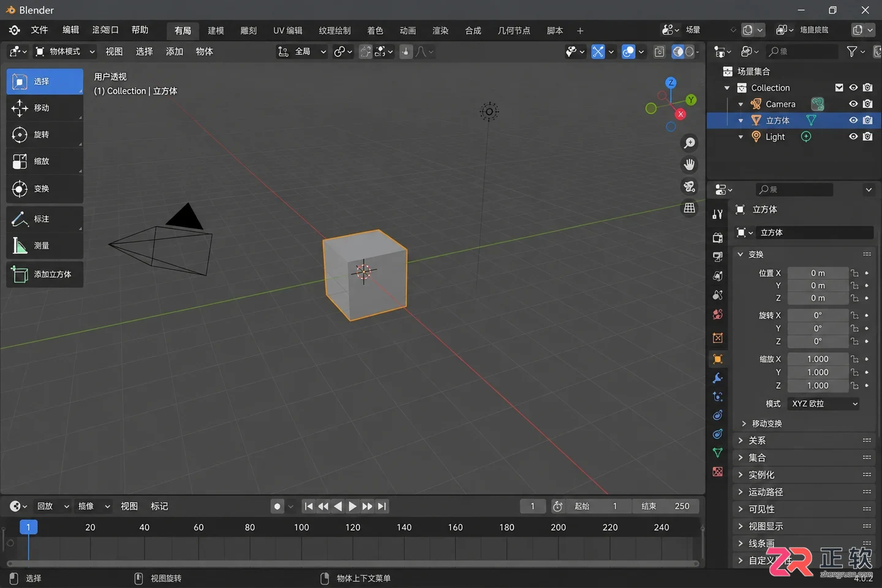Activate the 变换 transform tool

45,189
